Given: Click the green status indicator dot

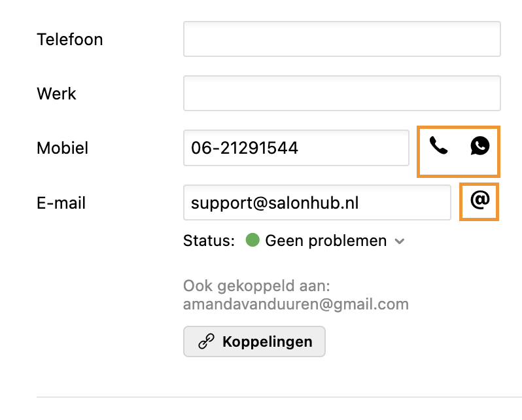Looking at the screenshot, I should click(252, 240).
